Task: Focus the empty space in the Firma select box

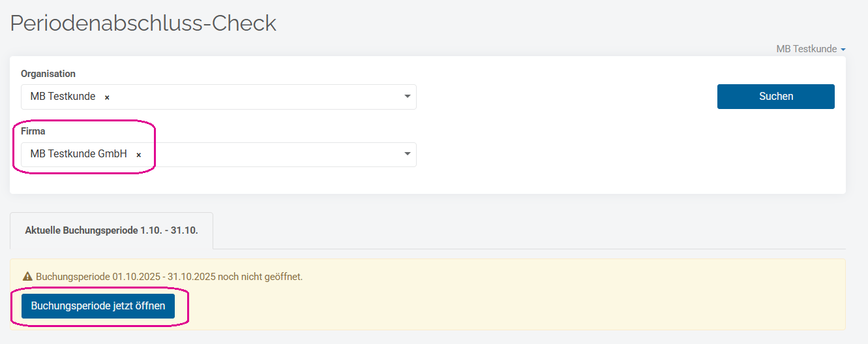Action: pyautogui.click(x=274, y=155)
